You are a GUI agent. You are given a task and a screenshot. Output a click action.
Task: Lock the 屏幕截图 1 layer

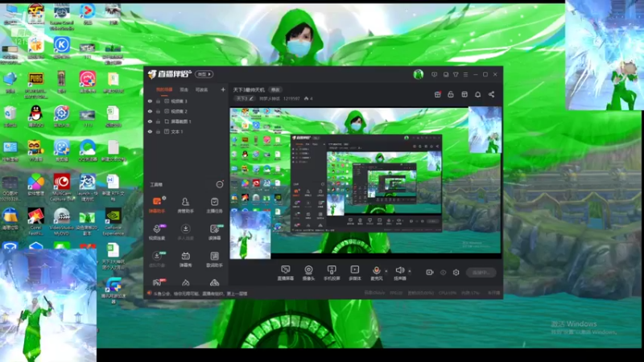(x=158, y=121)
